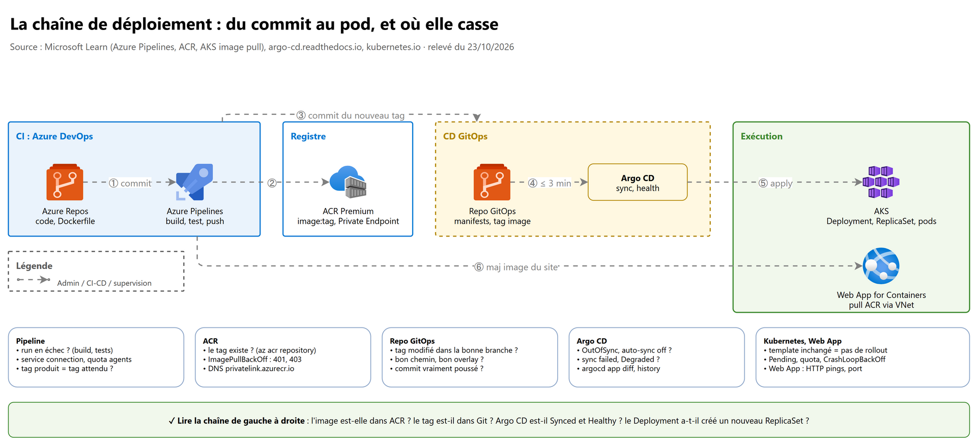This screenshot has width=980, height=447.
Task: Click the '⑤ apply' arrow label
Action: click(x=775, y=183)
